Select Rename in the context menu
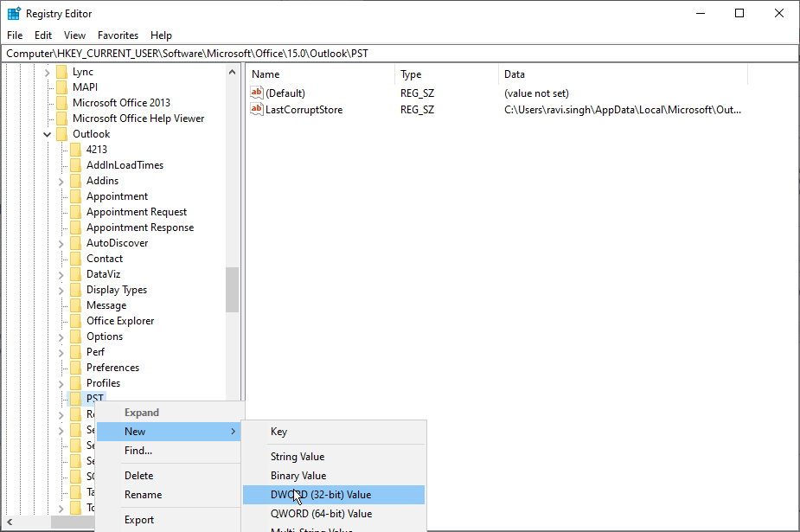This screenshot has width=800, height=532. 169,495
